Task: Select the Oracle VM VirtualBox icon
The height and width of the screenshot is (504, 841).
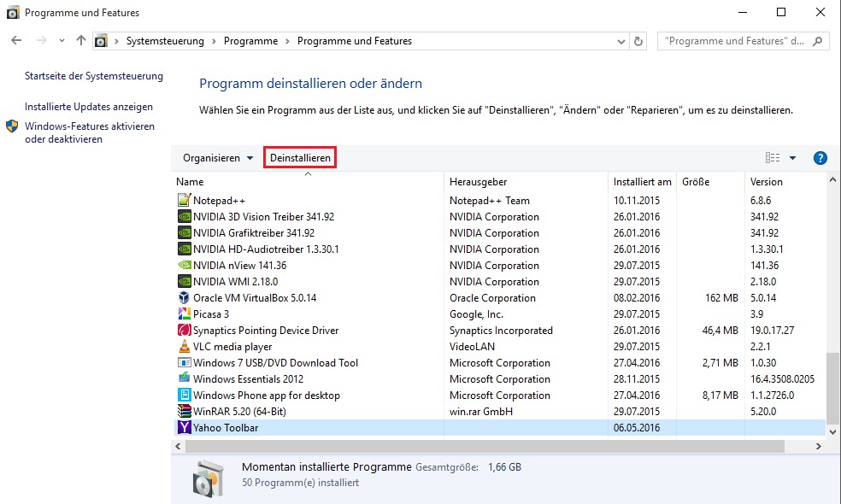Action: 184,298
